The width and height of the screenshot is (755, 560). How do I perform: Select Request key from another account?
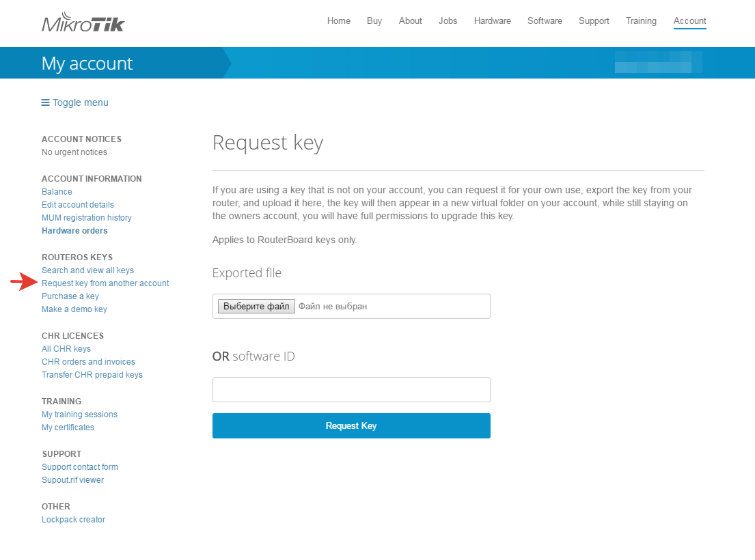tap(105, 283)
